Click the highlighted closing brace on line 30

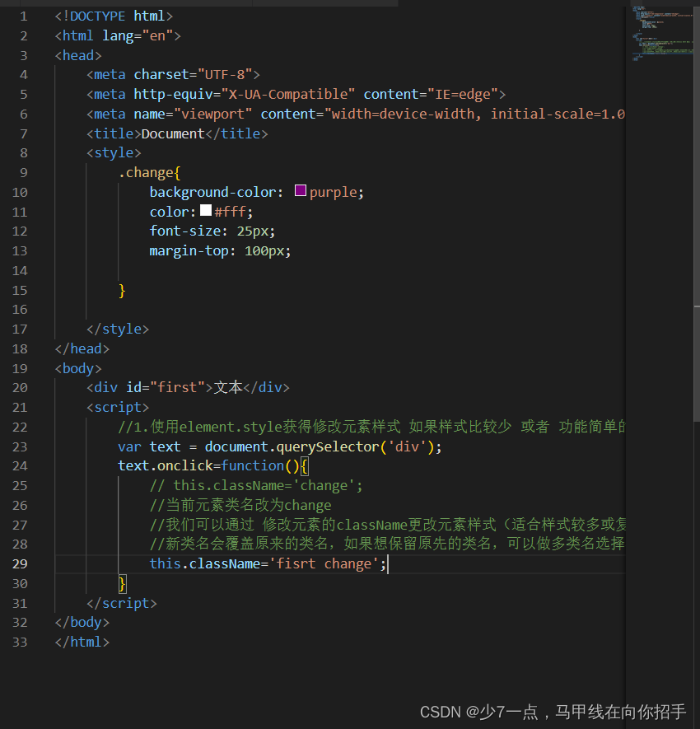[x=122, y=584]
